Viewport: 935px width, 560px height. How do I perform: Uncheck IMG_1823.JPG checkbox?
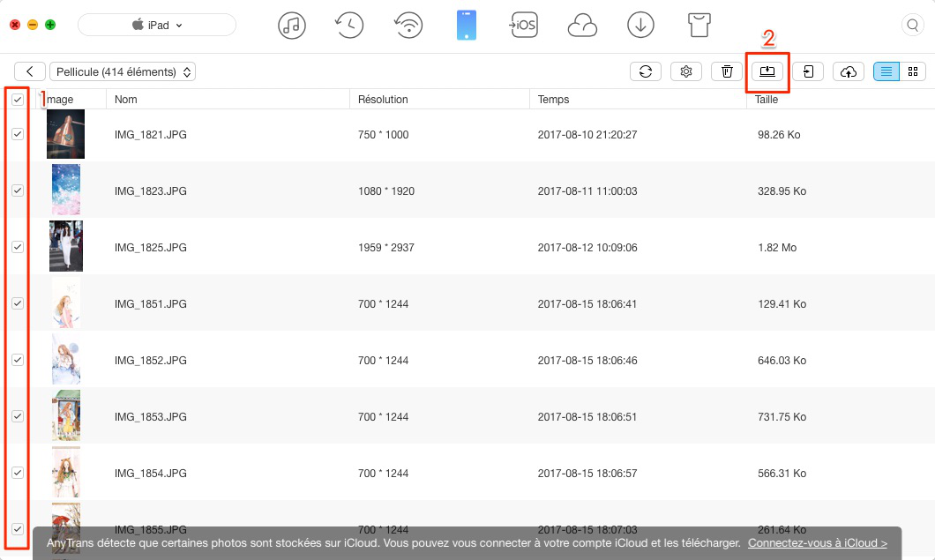point(18,190)
